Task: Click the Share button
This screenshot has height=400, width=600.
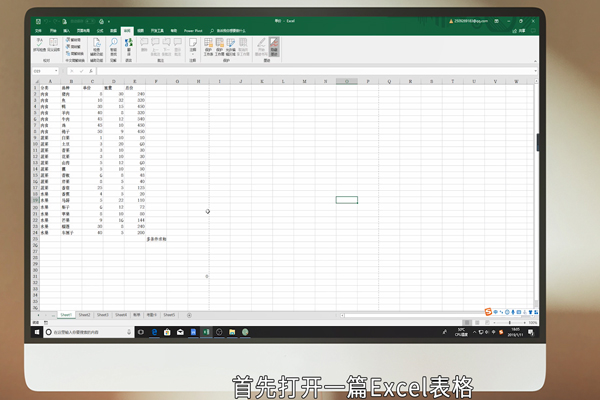Action: [x=519, y=31]
